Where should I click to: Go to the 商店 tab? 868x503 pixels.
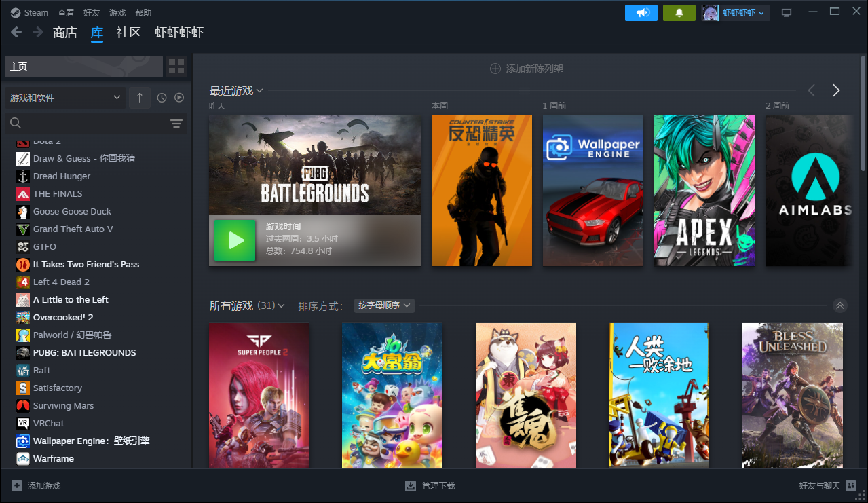(65, 33)
